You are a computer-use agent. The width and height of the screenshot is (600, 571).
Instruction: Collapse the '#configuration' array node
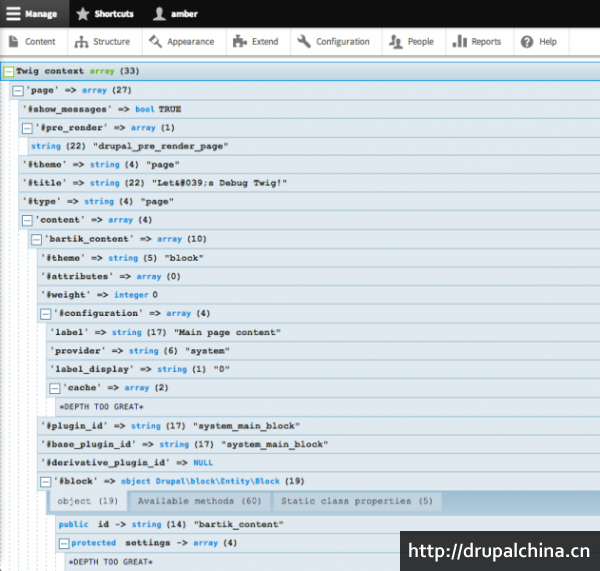pos(45,313)
